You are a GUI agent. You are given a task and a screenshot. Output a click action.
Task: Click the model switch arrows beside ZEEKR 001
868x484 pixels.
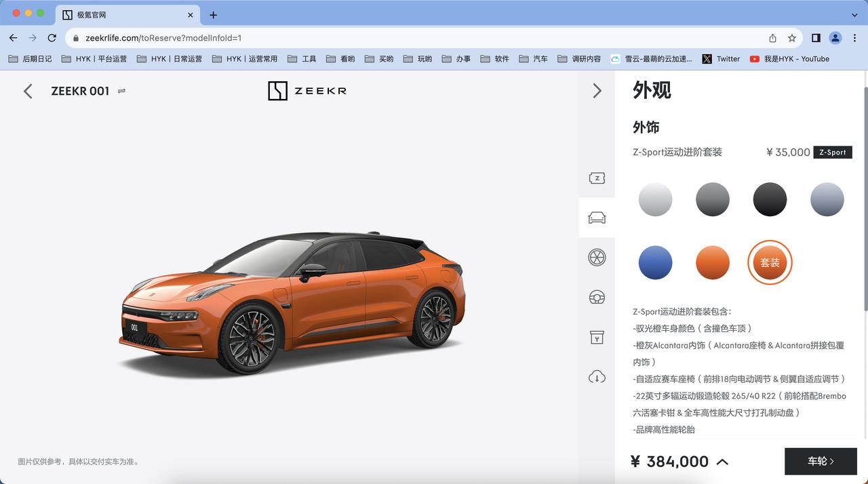click(x=121, y=91)
